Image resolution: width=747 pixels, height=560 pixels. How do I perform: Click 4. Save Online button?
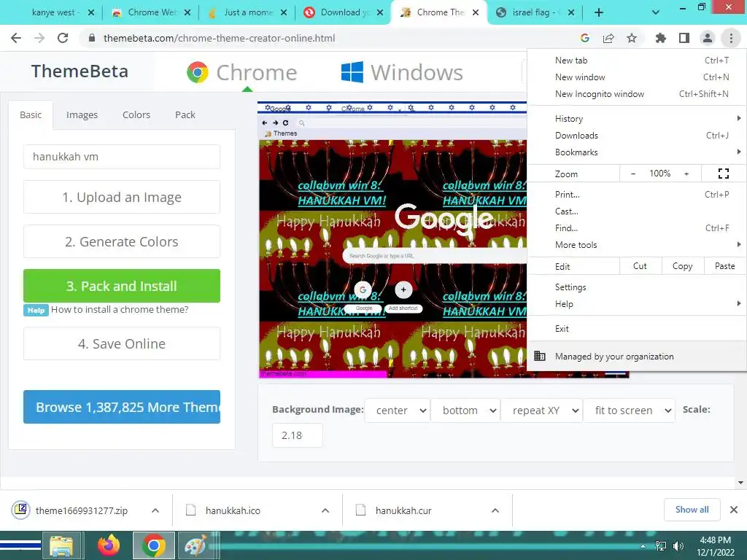tap(122, 343)
